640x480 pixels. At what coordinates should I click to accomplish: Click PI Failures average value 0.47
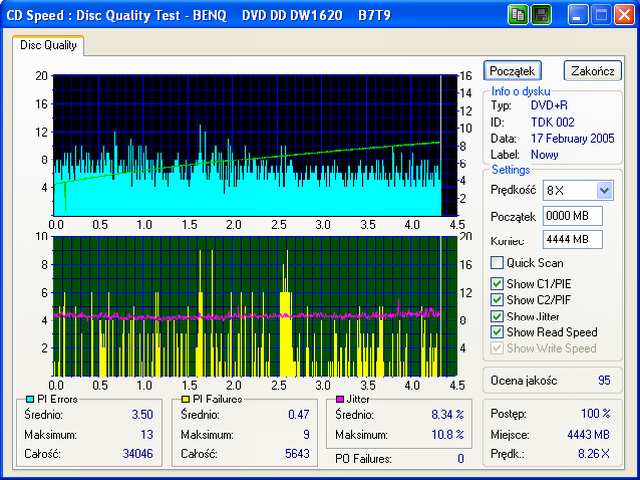[x=299, y=415]
